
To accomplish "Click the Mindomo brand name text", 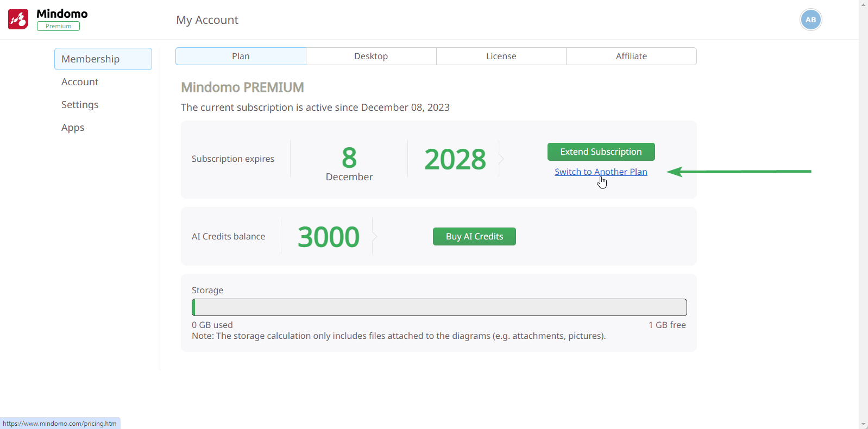I will tap(62, 14).
